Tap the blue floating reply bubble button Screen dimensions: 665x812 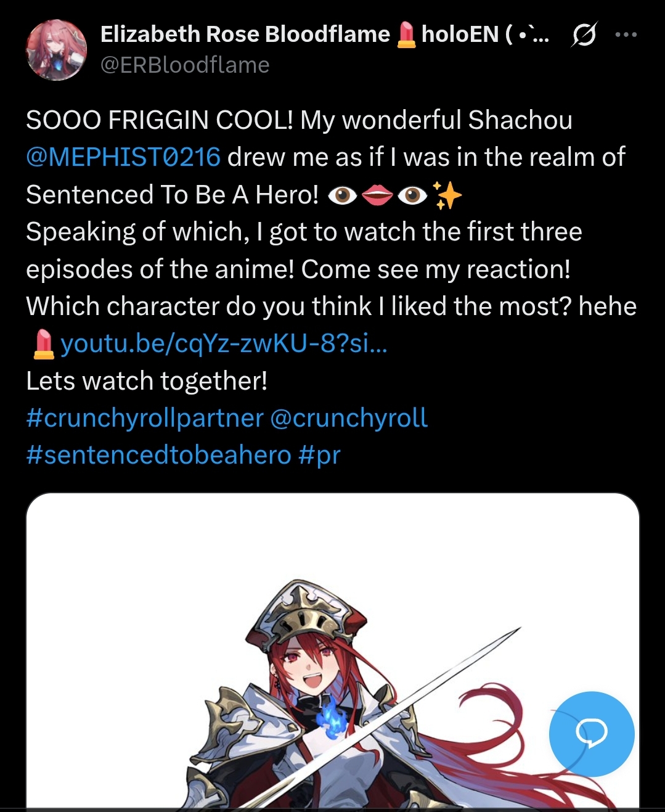592,734
